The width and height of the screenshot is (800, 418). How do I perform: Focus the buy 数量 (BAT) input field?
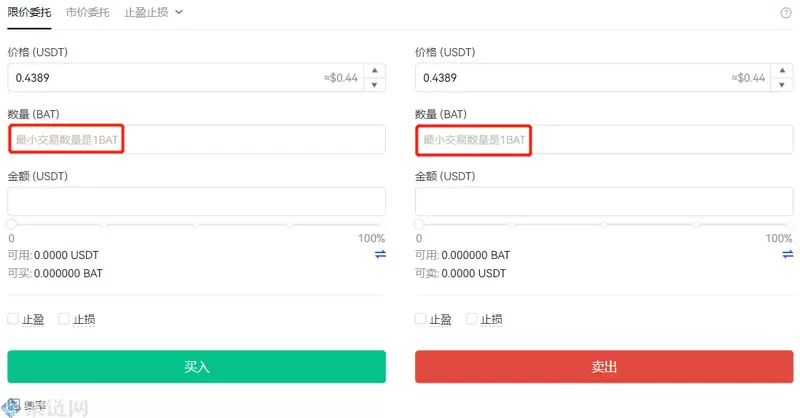tap(196, 139)
